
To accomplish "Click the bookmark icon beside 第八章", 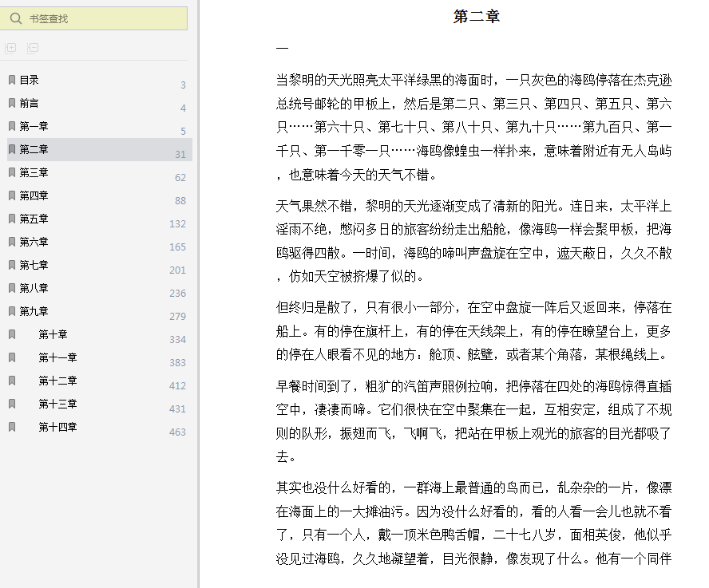I will 12,288.
